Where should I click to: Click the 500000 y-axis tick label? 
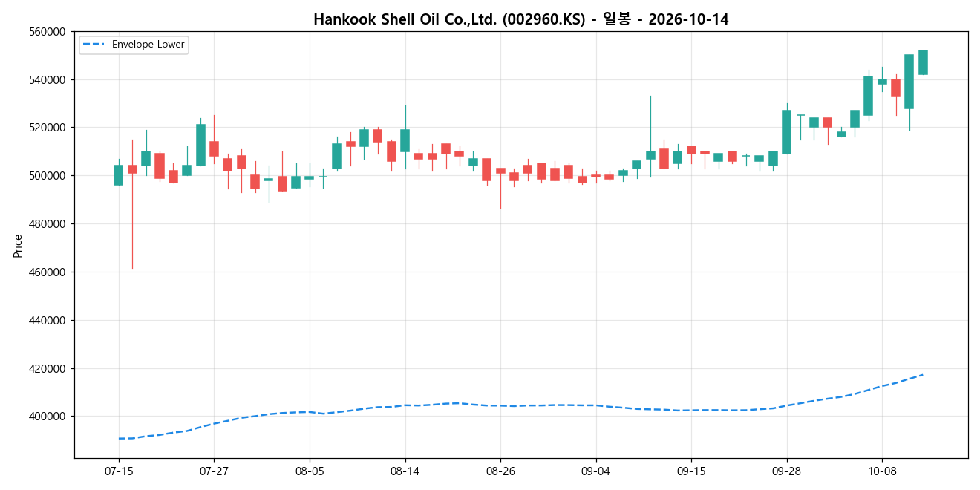pyautogui.click(x=47, y=176)
